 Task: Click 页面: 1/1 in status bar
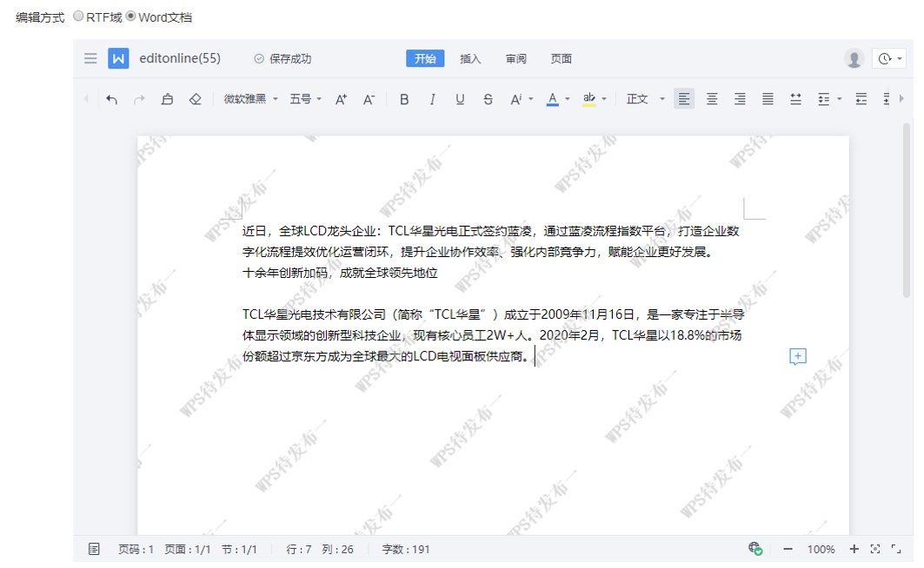point(188,549)
